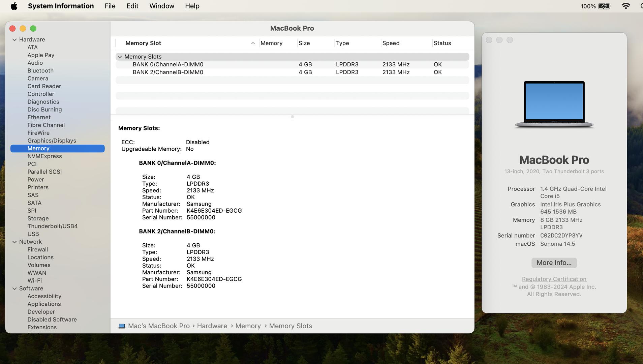The image size is (643, 364).
Task: Toggle sort order arrow on Memory Slot column
Action: coord(253,43)
